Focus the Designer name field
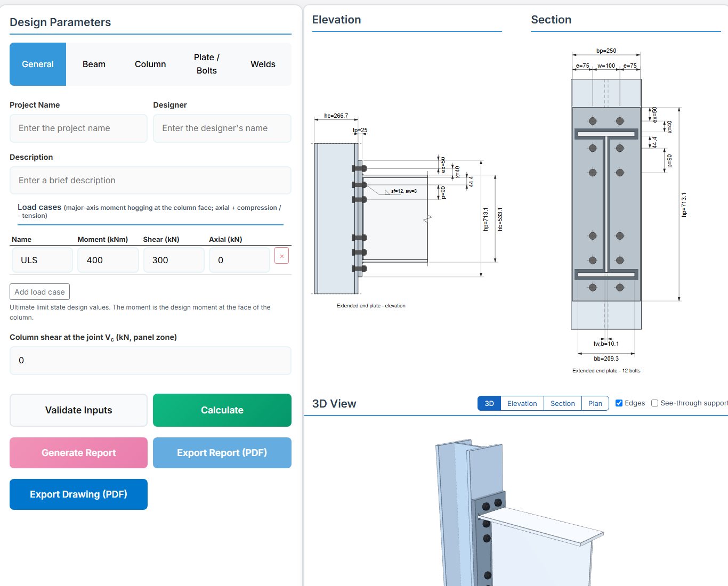This screenshot has width=728, height=586. click(222, 128)
